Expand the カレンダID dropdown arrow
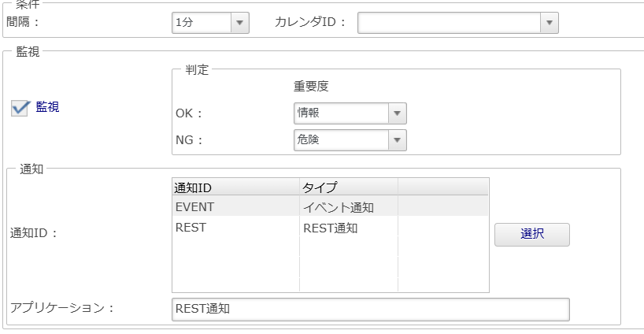The image size is (644, 334). [x=550, y=23]
